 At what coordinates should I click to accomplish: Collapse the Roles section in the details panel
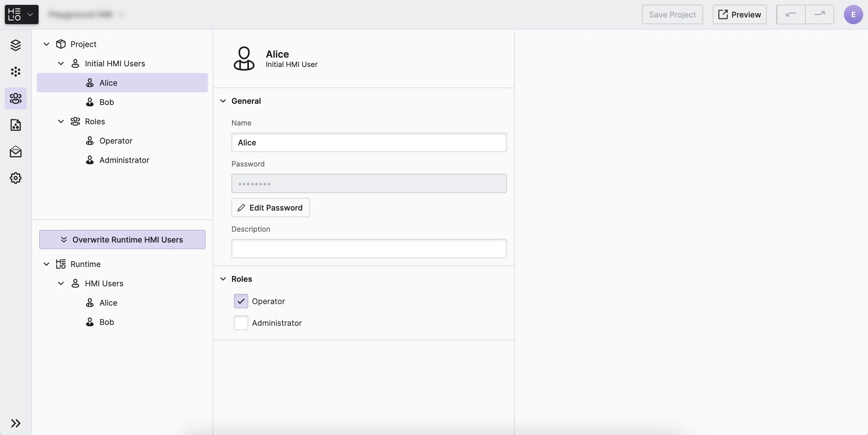[223, 279]
